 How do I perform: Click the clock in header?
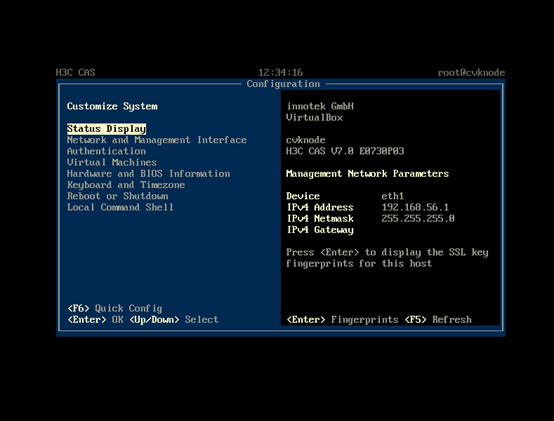point(281,73)
